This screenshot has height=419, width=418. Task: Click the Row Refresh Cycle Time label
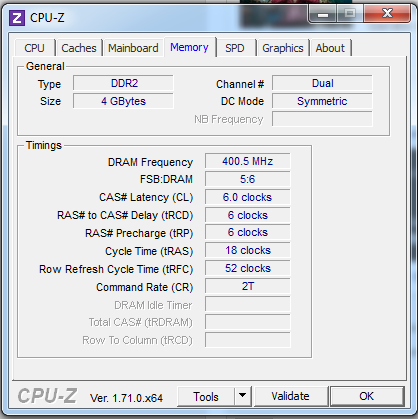(x=116, y=269)
